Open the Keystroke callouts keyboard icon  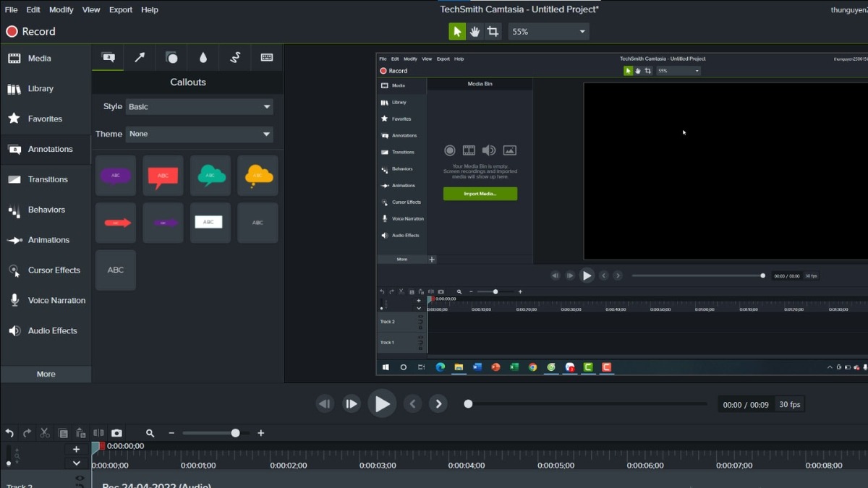267,58
